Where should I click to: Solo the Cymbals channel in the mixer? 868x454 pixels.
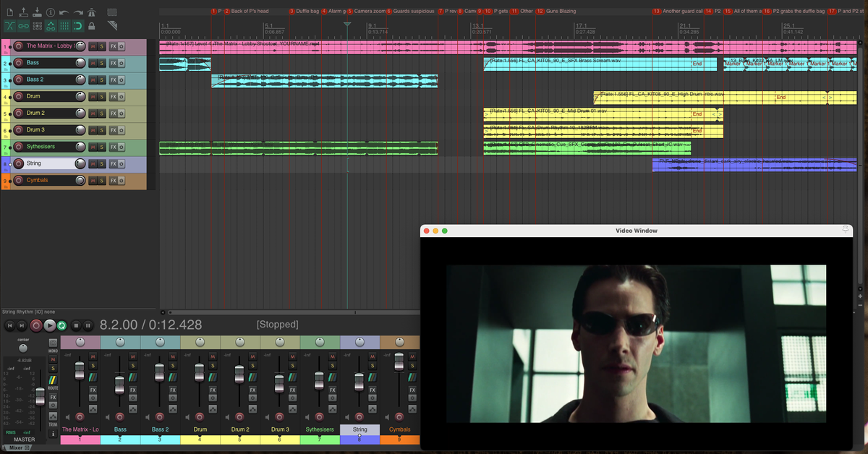(412, 367)
